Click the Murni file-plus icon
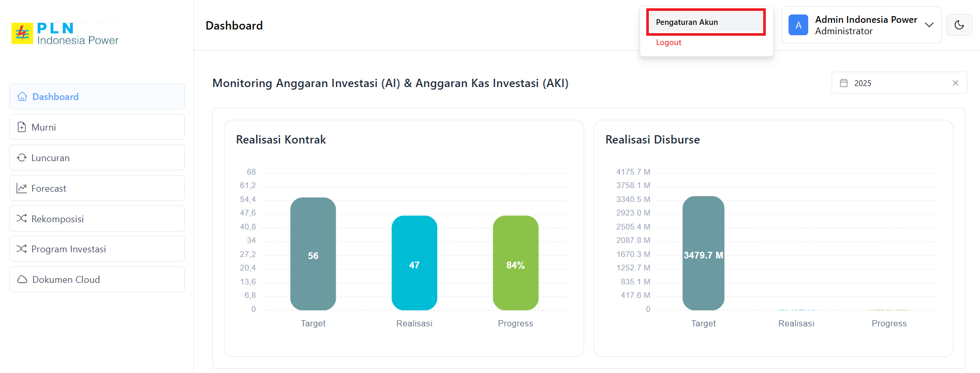 click(x=22, y=127)
